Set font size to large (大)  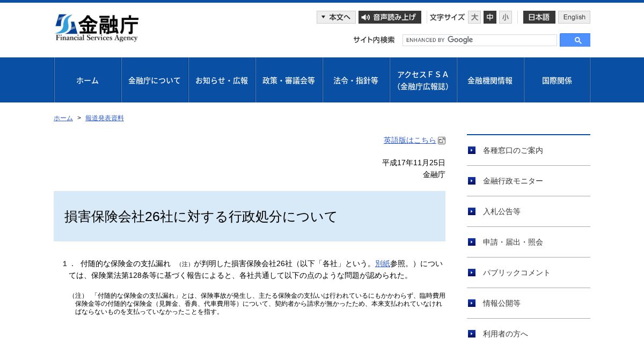click(474, 17)
